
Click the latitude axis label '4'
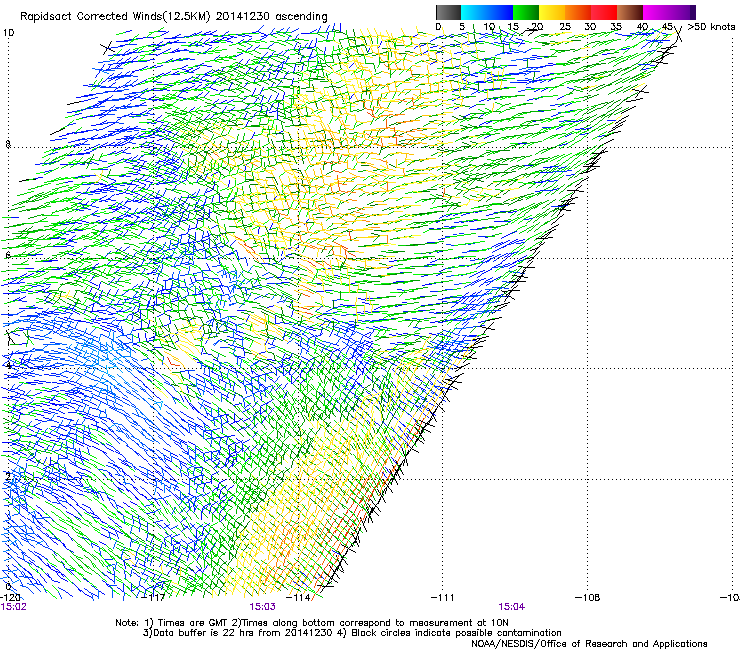click(8, 366)
